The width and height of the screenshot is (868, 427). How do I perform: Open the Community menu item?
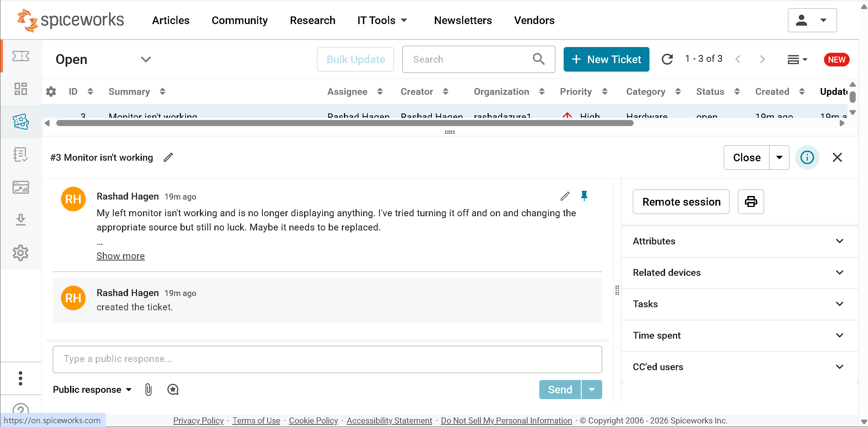click(x=240, y=20)
